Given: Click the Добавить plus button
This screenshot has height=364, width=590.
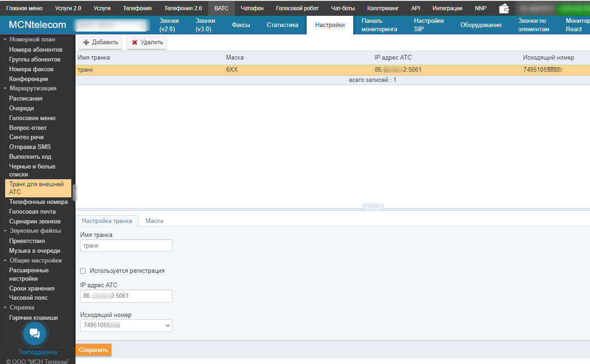Looking at the screenshot, I should pyautogui.click(x=100, y=43).
